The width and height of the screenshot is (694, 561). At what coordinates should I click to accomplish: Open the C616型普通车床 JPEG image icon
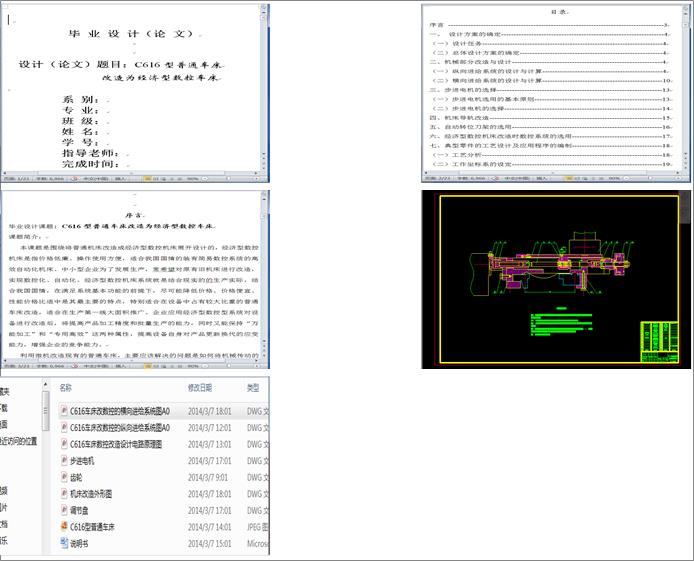(64, 526)
